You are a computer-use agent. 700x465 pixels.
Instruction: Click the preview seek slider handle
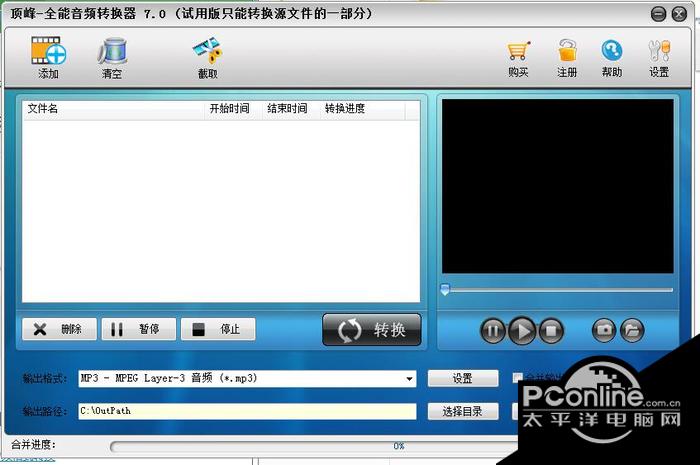445,289
